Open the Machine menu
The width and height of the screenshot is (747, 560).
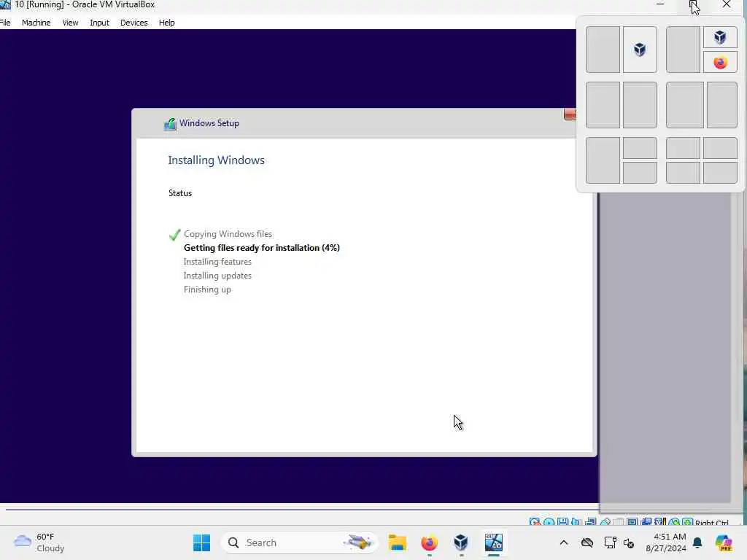click(36, 23)
